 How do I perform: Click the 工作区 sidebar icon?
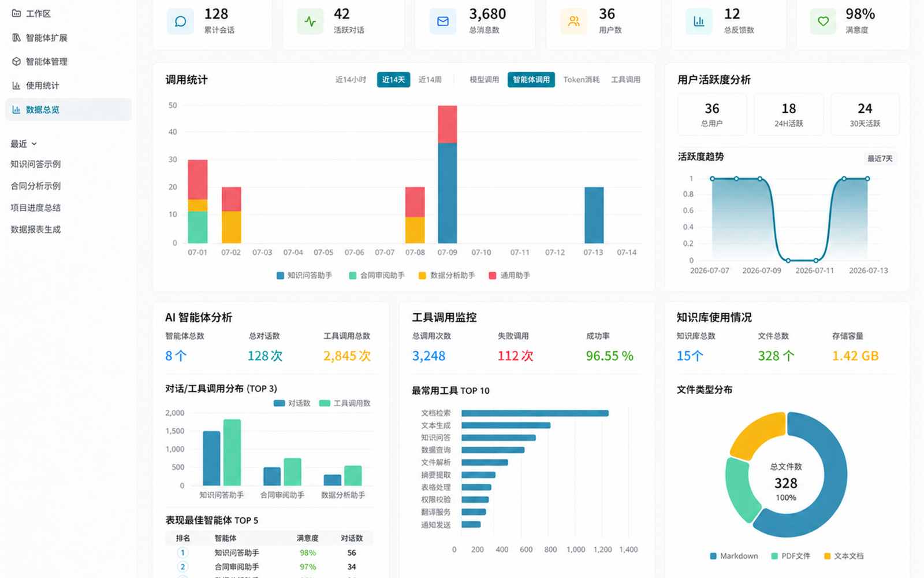click(16, 13)
